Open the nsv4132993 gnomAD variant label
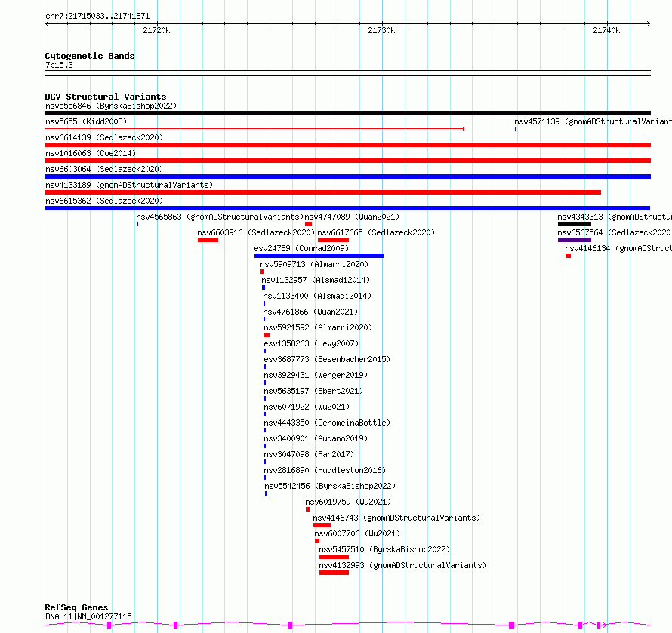 tap(402, 565)
